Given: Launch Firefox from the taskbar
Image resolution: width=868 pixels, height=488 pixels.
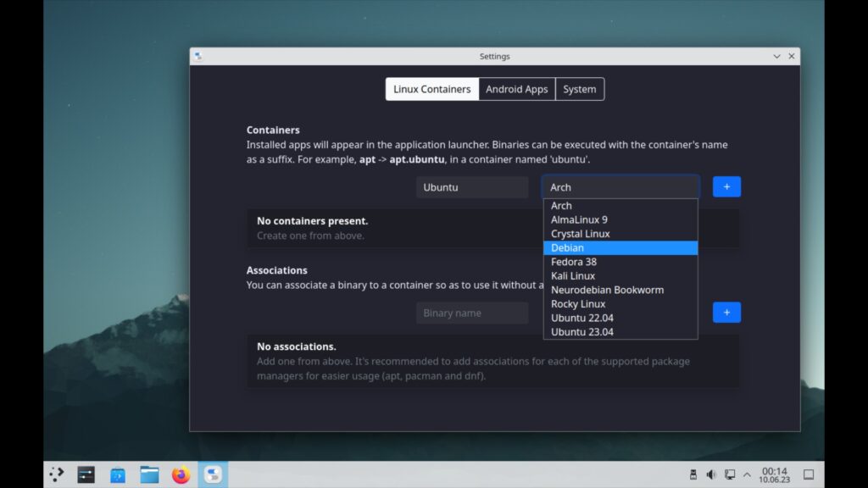Looking at the screenshot, I should tap(181, 474).
